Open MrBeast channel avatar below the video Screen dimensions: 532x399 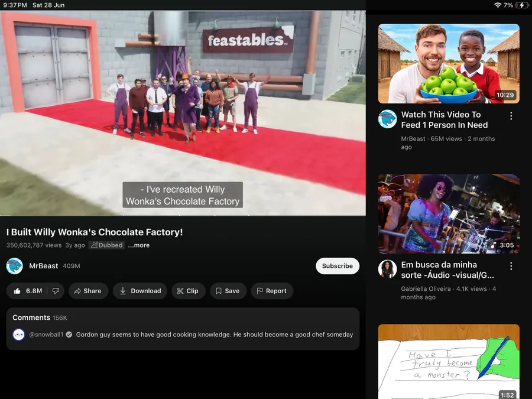(x=15, y=265)
